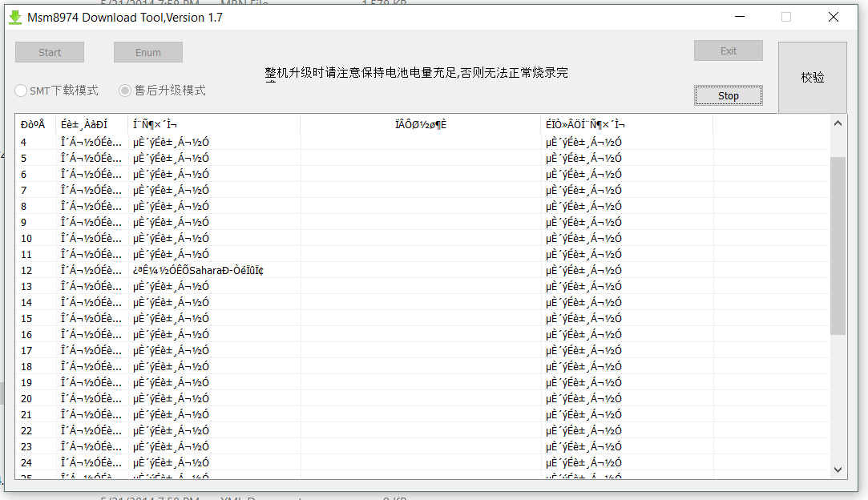The width and height of the screenshot is (868, 500).
Task: Select row number 15 in the list
Action: [422, 319]
